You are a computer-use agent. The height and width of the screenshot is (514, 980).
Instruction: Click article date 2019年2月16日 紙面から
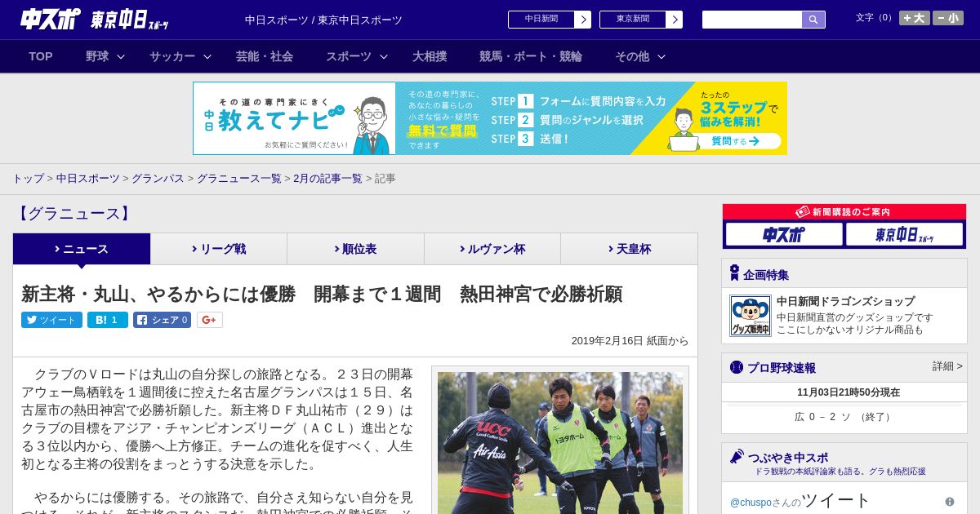click(630, 341)
